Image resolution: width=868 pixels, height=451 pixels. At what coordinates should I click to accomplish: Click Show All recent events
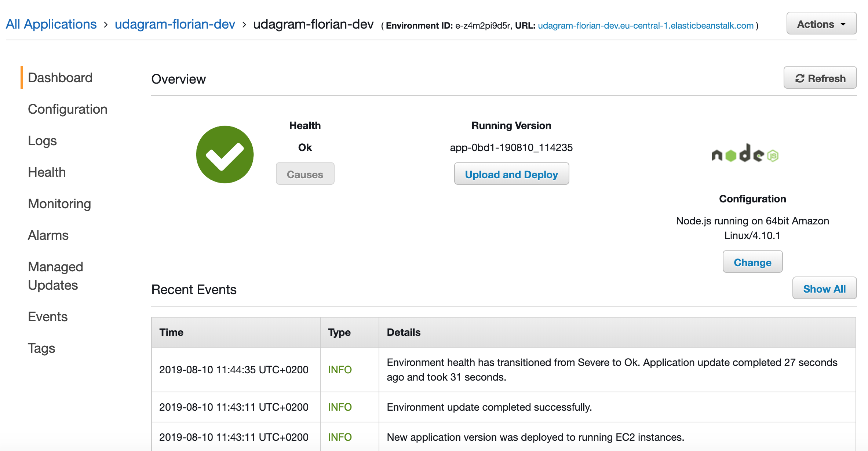click(824, 289)
